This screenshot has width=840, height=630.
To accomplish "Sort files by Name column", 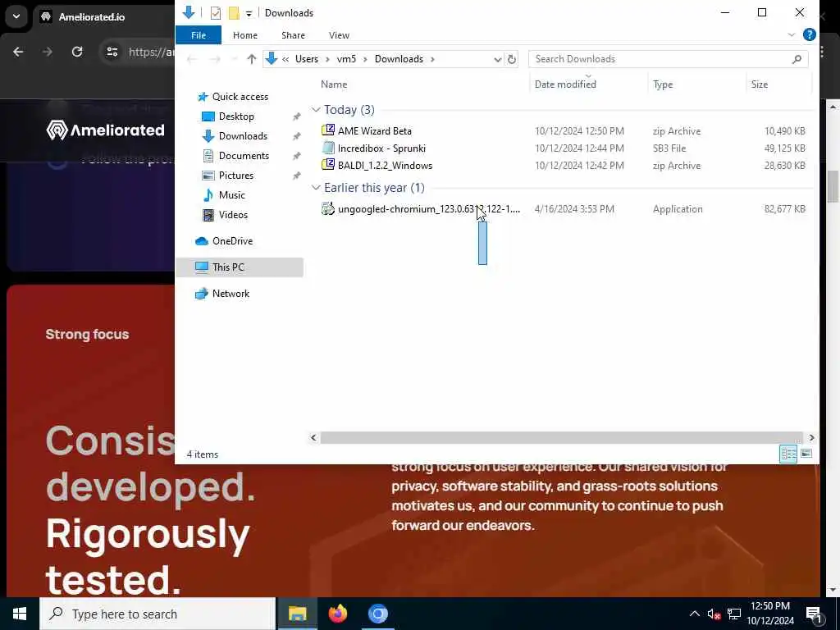I will coord(334,84).
